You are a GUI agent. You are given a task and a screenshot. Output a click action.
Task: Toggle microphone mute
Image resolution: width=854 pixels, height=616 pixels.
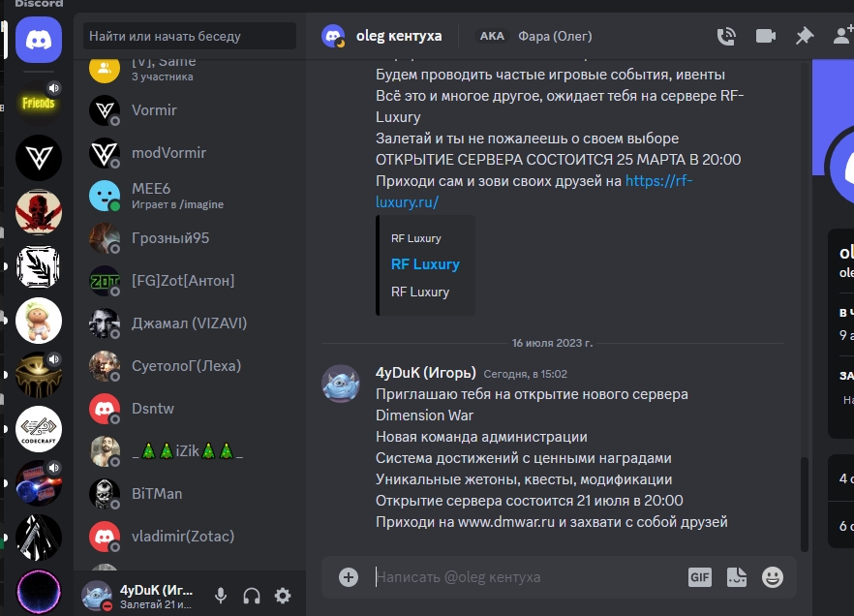(x=221, y=596)
